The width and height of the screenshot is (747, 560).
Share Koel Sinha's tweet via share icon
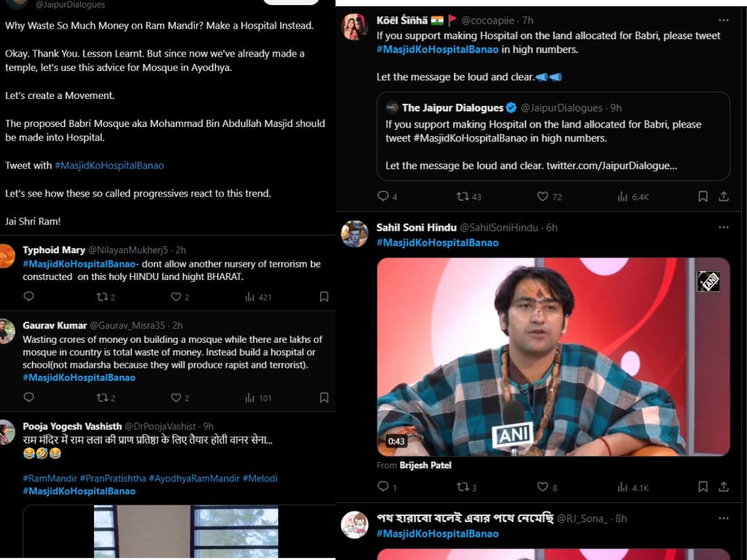pyautogui.click(x=723, y=197)
